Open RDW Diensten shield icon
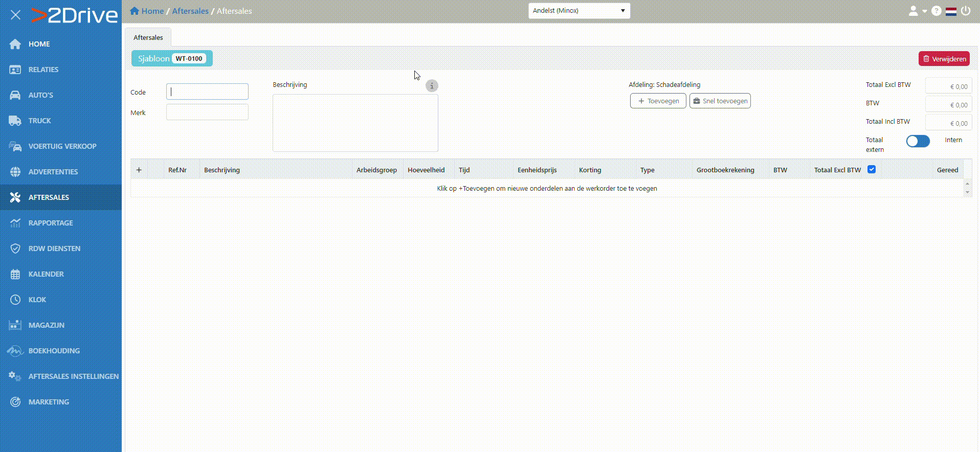 (15, 248)
